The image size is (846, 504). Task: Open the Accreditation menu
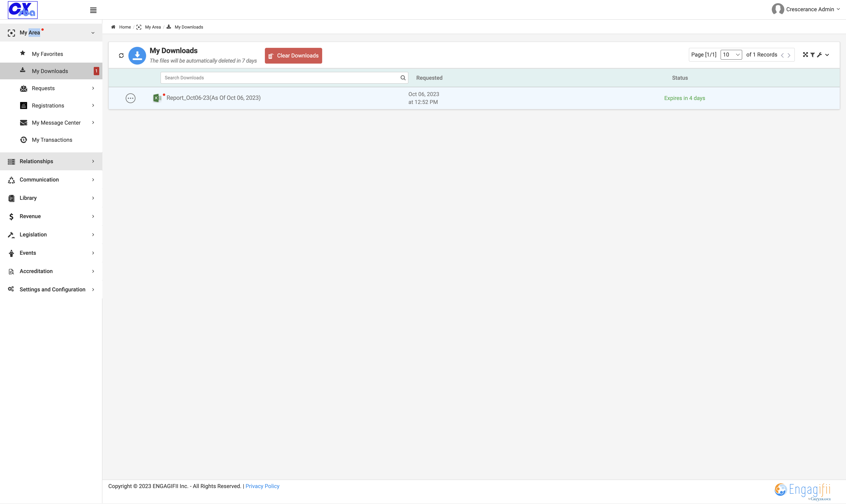pyautogui.click(x=51, y=271)
